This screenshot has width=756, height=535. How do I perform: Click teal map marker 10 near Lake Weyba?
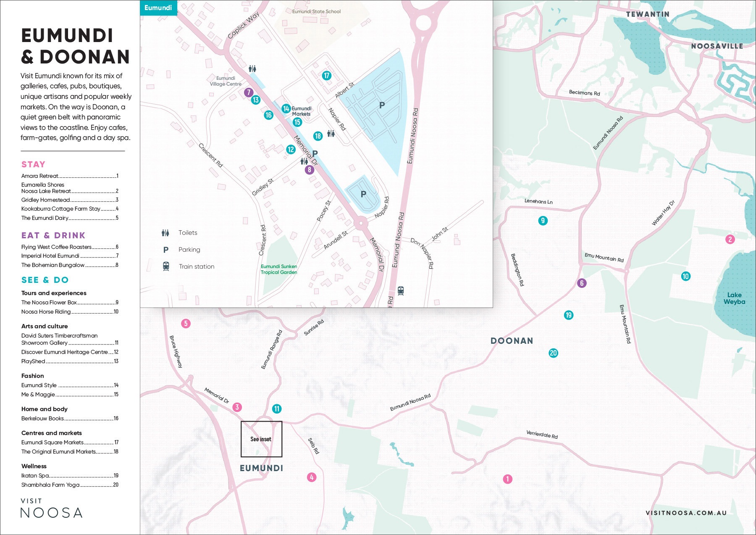686,277
